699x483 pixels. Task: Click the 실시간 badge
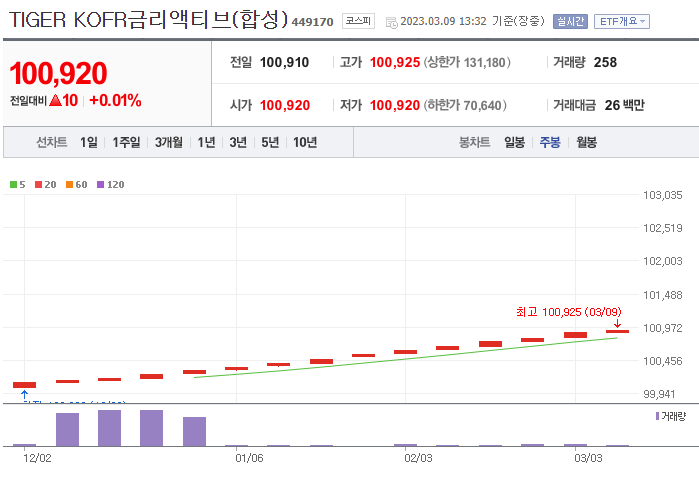click(570, 21)
